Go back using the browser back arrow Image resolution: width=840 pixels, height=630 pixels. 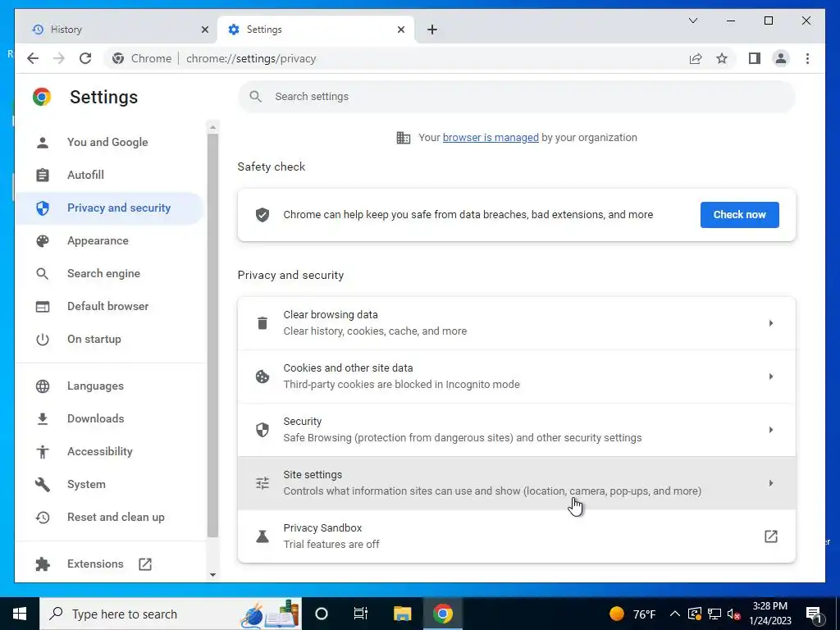33,58
